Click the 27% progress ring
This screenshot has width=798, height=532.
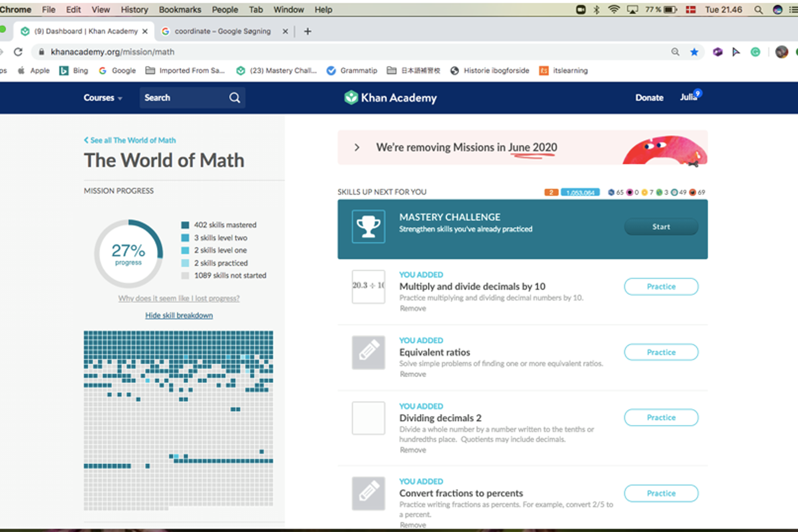coord(128,253)
